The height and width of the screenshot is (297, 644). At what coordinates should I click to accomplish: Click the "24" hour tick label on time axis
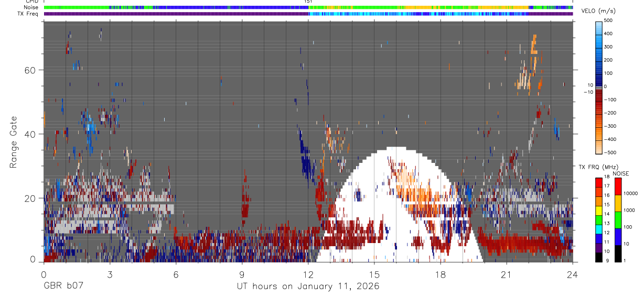click(x=572, y=274)
